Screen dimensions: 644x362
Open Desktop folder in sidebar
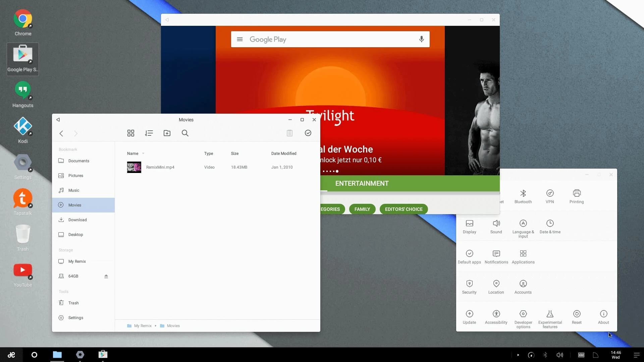83,235
